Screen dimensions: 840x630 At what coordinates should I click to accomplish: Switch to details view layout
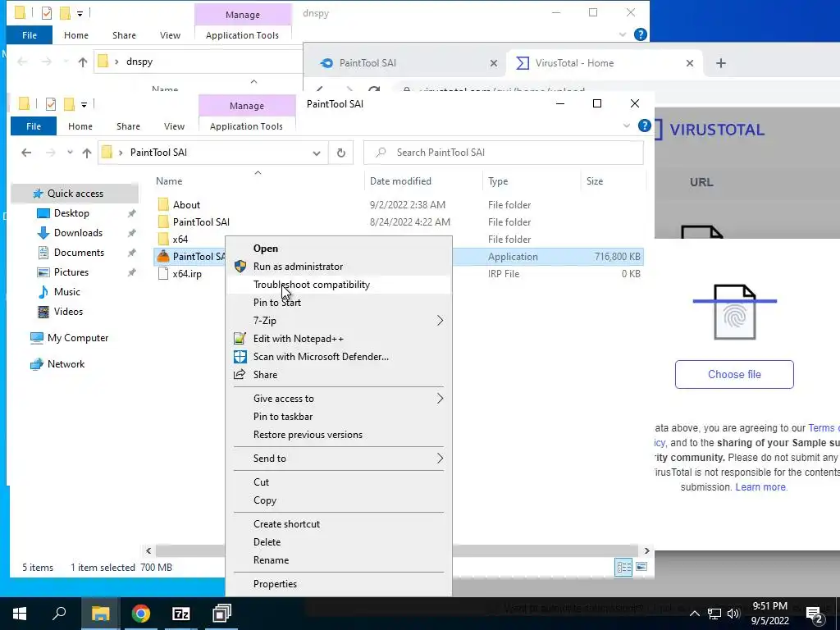click(x=623, y=567)
